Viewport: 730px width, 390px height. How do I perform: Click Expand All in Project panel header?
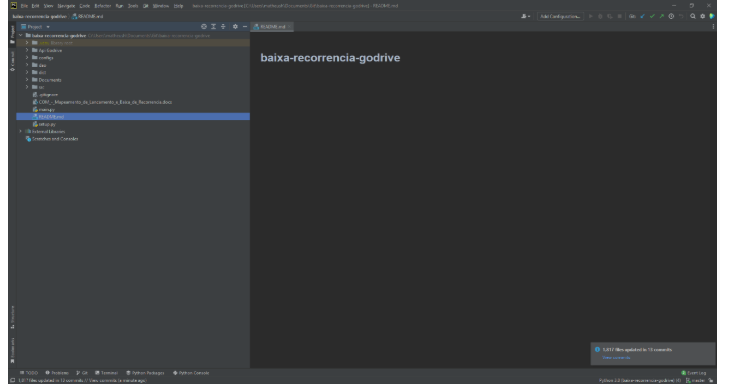tap(213, 27)
